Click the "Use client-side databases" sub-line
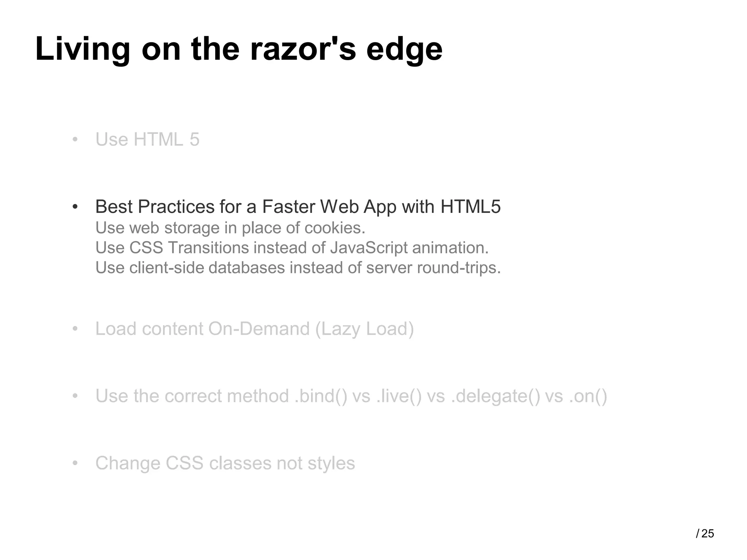Screen dimensions: 747x560 [298, 268]
